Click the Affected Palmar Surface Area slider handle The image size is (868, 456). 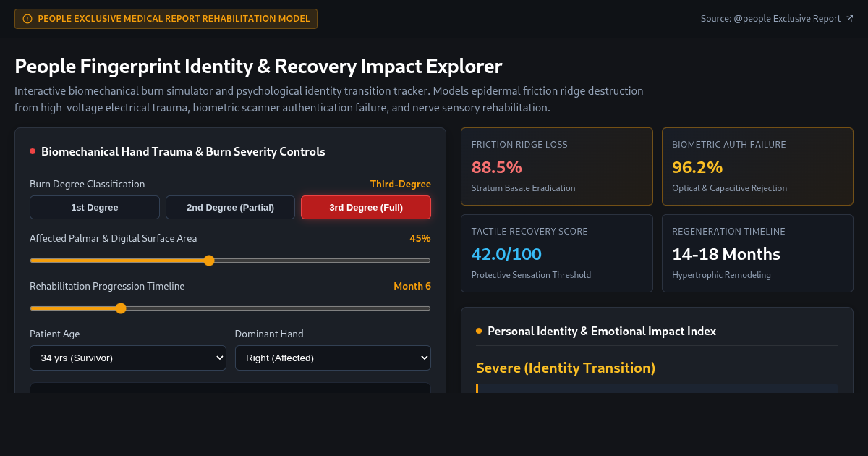click(x=209, y=261)
